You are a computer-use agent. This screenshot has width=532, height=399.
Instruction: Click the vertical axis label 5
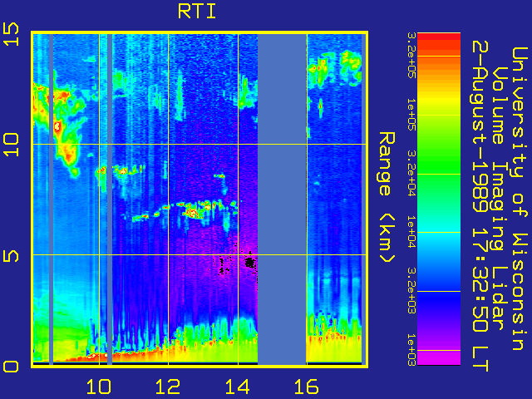pos(11,255)
